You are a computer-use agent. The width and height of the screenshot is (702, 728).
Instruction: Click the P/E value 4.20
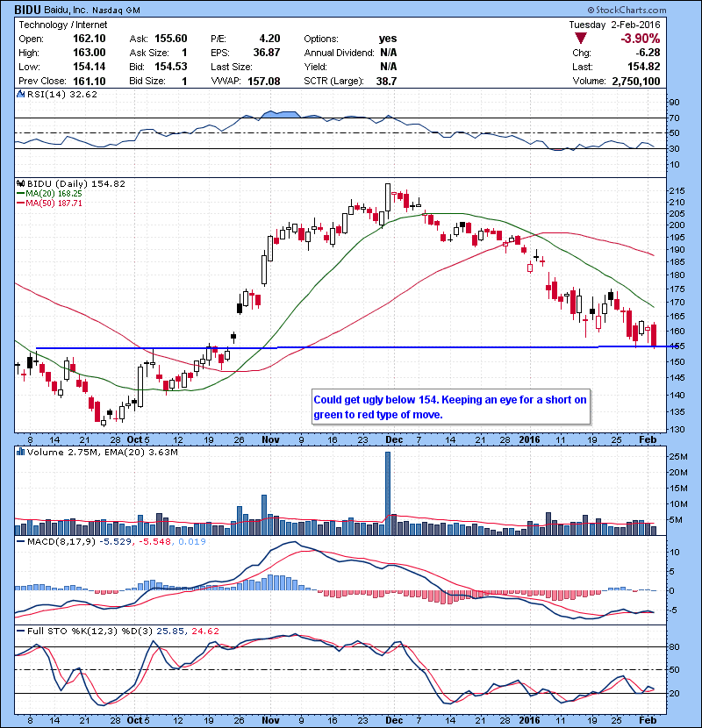(269, 39)
